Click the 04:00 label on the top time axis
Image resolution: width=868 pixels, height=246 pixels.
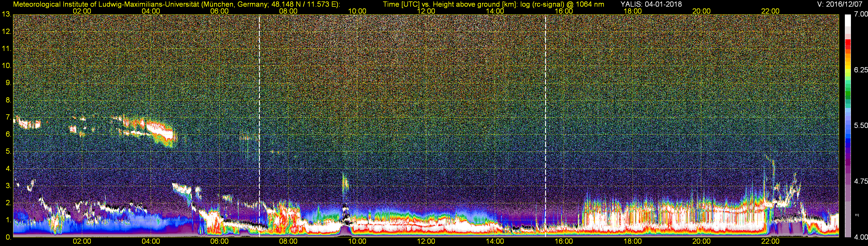coord(151,11)
